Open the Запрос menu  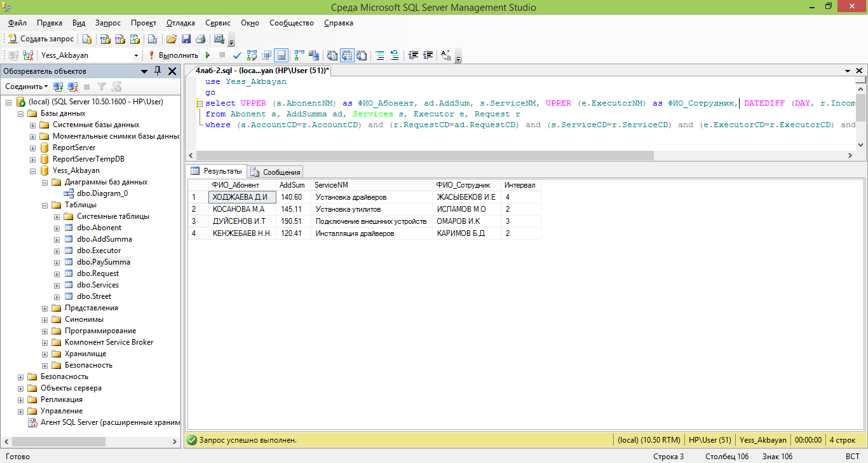click(x=108, y=23)
